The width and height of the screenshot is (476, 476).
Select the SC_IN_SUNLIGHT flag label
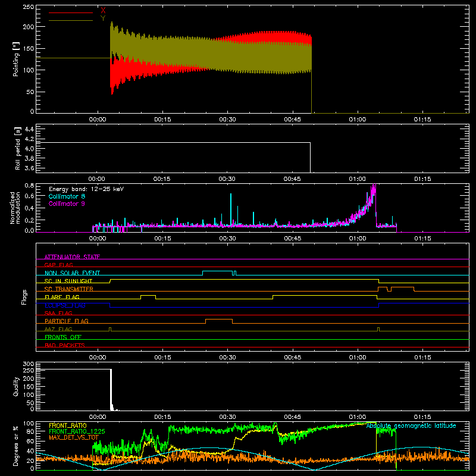68,281
